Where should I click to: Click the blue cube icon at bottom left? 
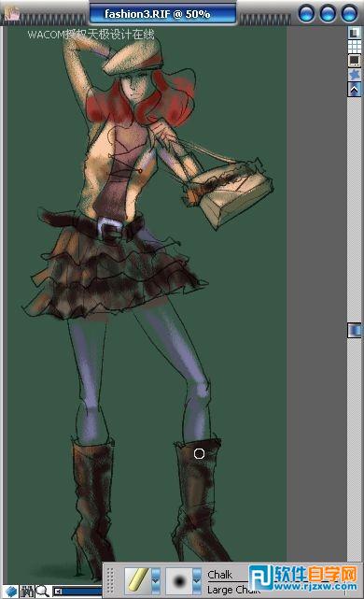tap(10, 592)
